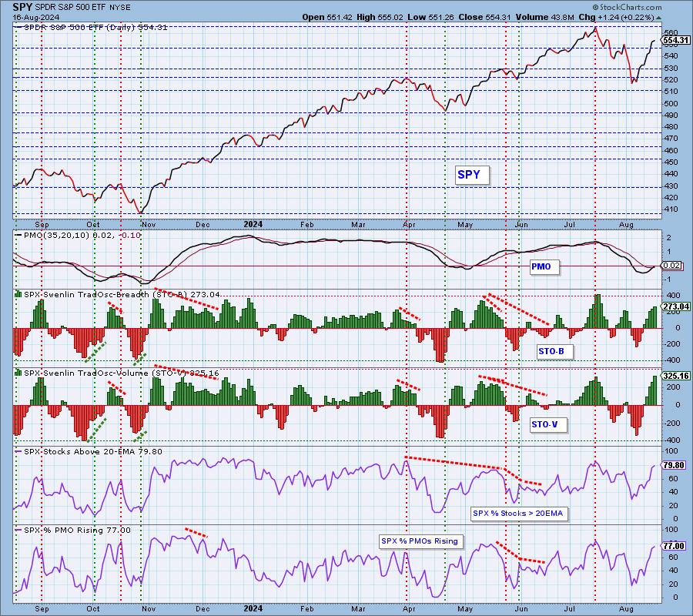Image resolution: width=693 pixels, height=616 pixels.
Task: Click the green up-arrow beside the Chg value
Action: tap(658, 18)
